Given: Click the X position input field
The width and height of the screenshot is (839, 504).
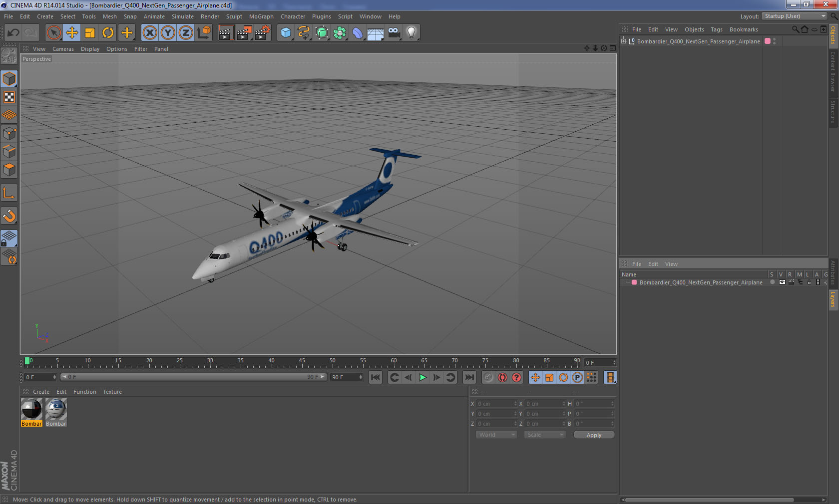Looking at the screenshot, I should pos(496,404).
